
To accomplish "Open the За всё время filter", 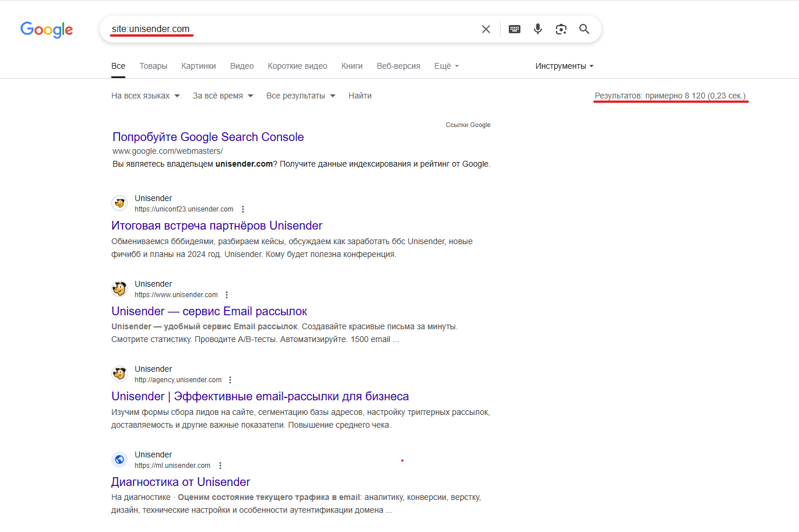I will (223, 96).
